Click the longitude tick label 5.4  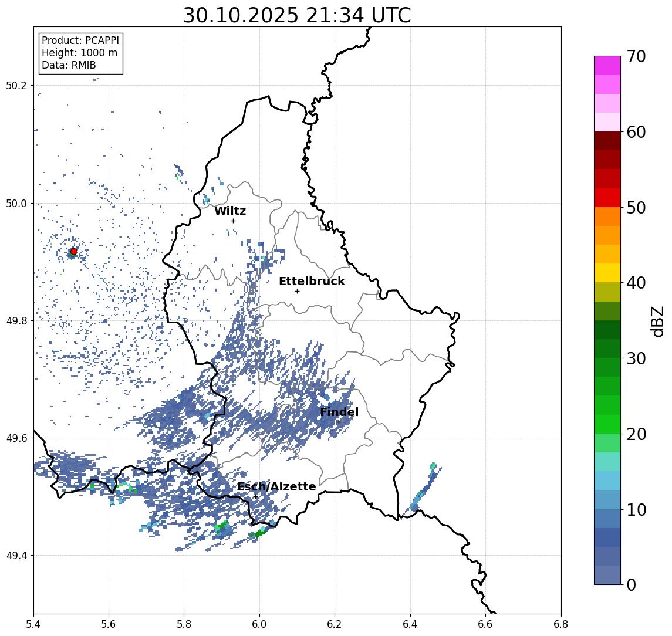point(33,624)
